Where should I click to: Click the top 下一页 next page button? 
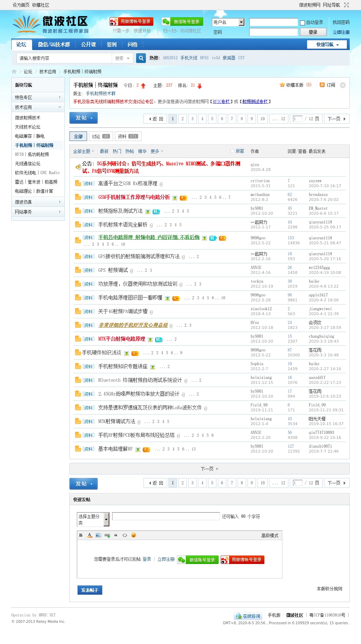tap(337, 119)
